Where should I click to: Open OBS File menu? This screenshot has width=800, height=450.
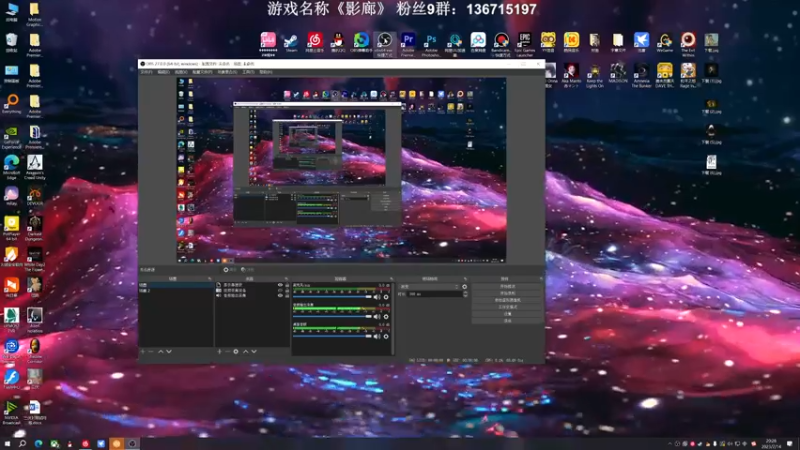point(146,72)
